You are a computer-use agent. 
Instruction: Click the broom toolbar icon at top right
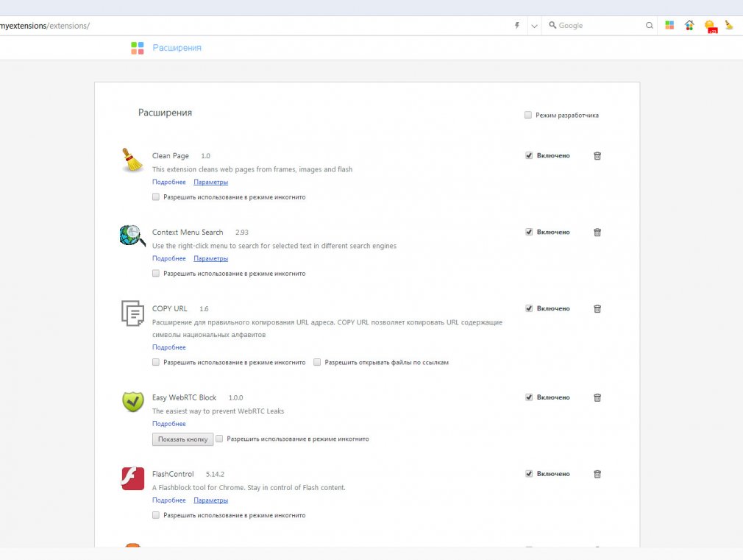[729, 25]
